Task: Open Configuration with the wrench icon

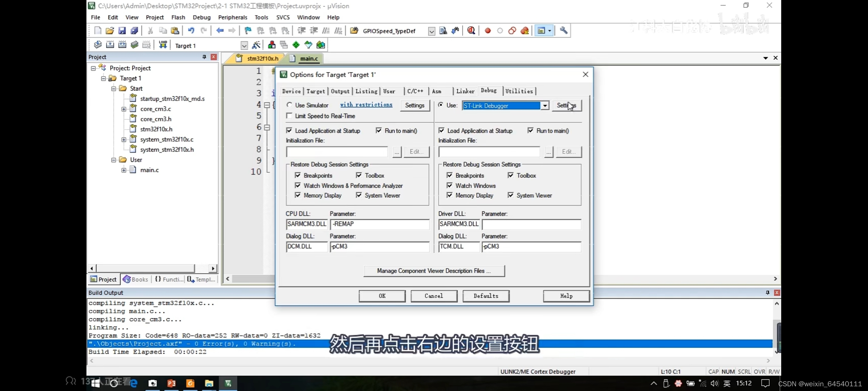Action: coord(563,31)
